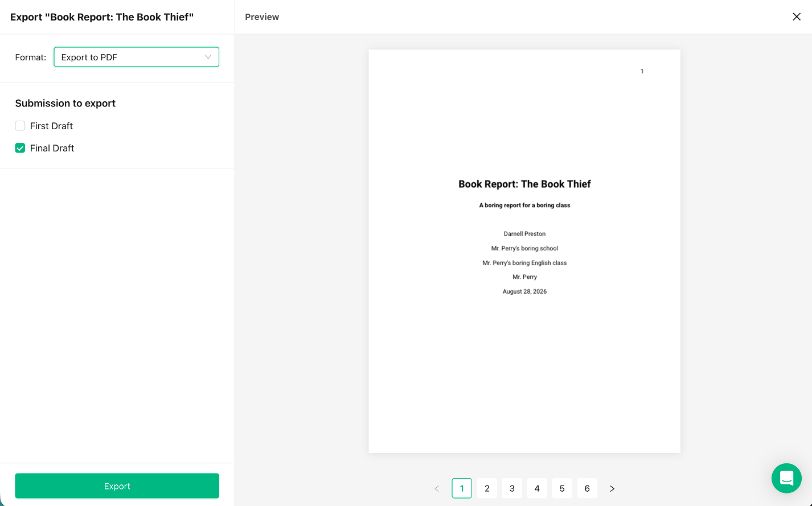Open the Export to PDF format dropdown
The width and height of the screenshot is (812, 506).
137,57
